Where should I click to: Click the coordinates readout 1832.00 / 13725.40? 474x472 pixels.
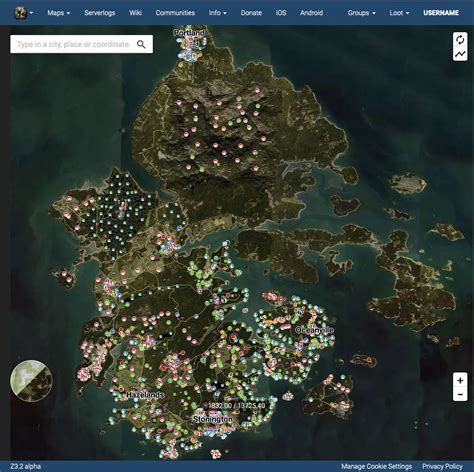pos(237,406)
